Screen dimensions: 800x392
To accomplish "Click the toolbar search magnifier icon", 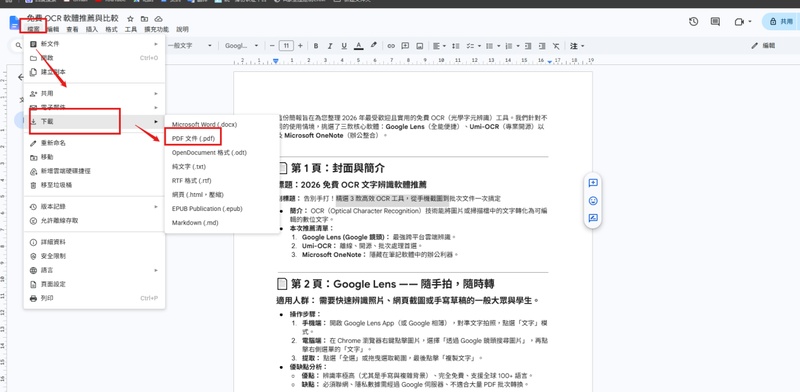I will point(18,46).
